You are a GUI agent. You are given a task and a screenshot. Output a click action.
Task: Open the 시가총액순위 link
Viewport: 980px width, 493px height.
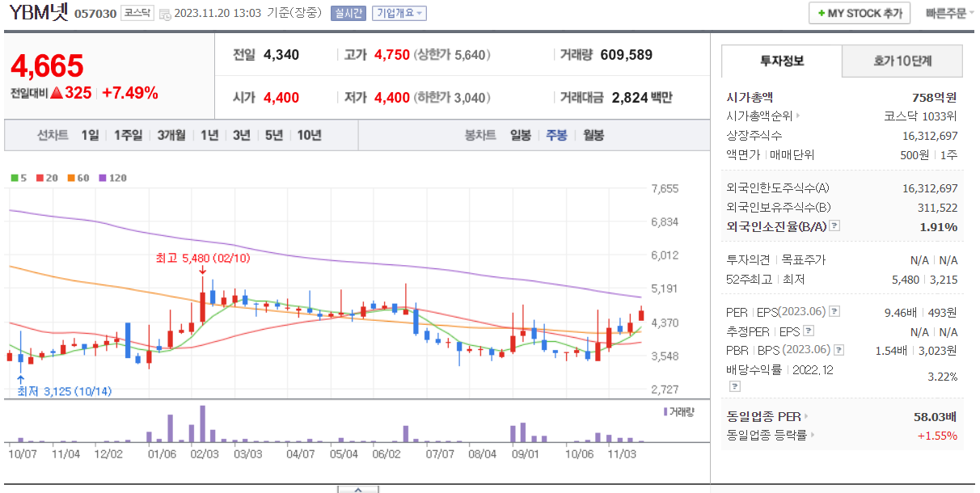tap(760, 116)
